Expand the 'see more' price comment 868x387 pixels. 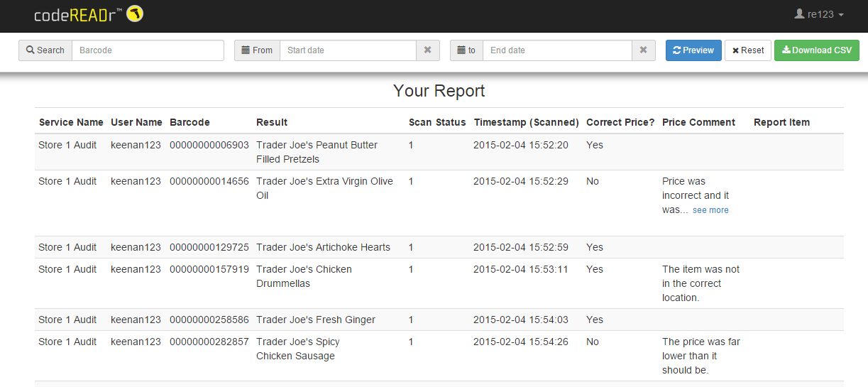pos(710,210)
